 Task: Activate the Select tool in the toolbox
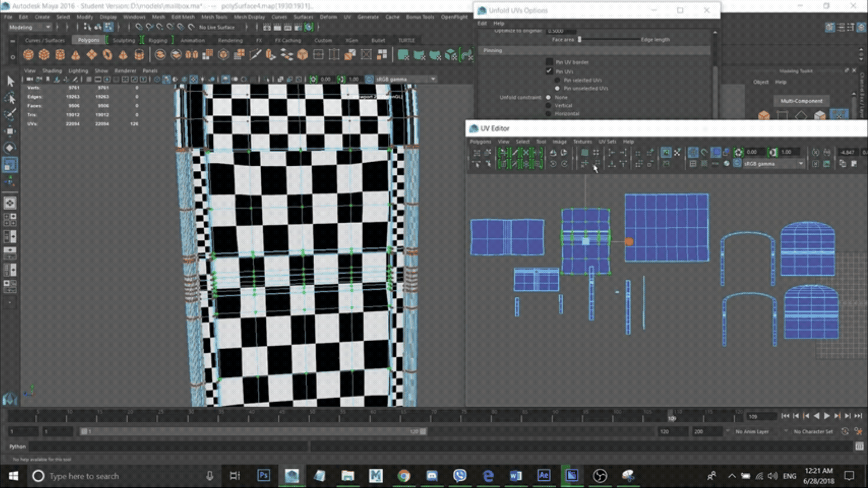click(10, 81)
